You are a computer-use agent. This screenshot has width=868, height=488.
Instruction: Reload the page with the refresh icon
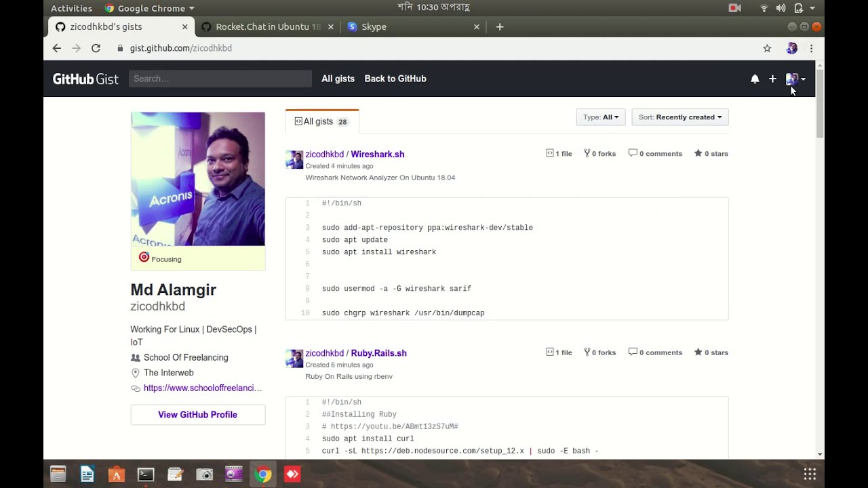coord(96,48)
